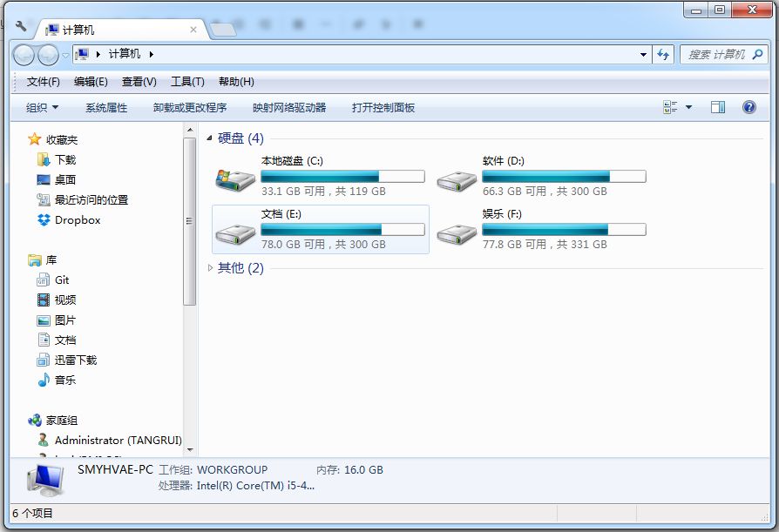Click the C: drive usage bar

[x=342, y=176]
